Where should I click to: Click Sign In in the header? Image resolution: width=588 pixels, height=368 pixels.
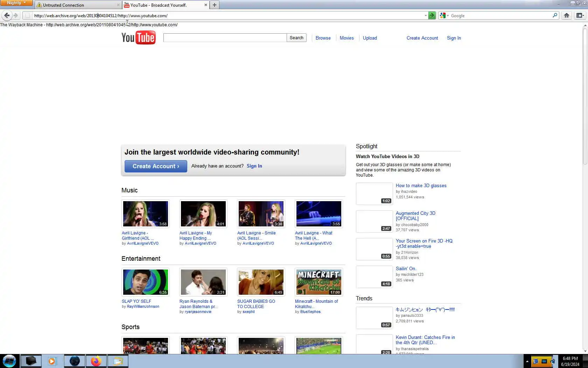tap(454, 38)
